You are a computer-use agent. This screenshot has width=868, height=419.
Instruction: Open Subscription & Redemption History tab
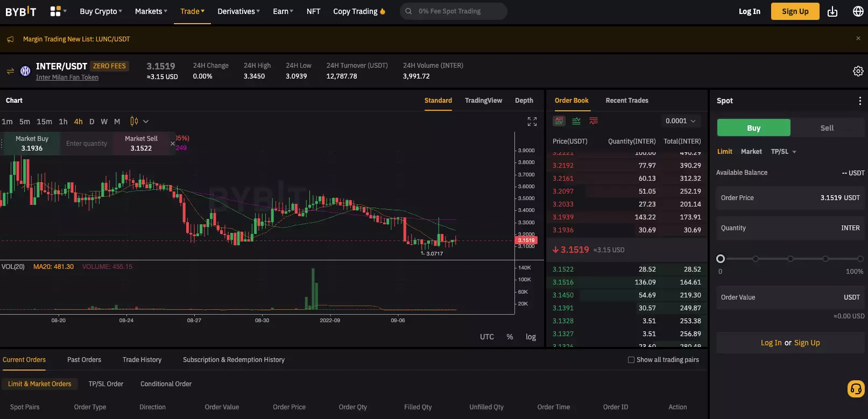tap(234, 360)
